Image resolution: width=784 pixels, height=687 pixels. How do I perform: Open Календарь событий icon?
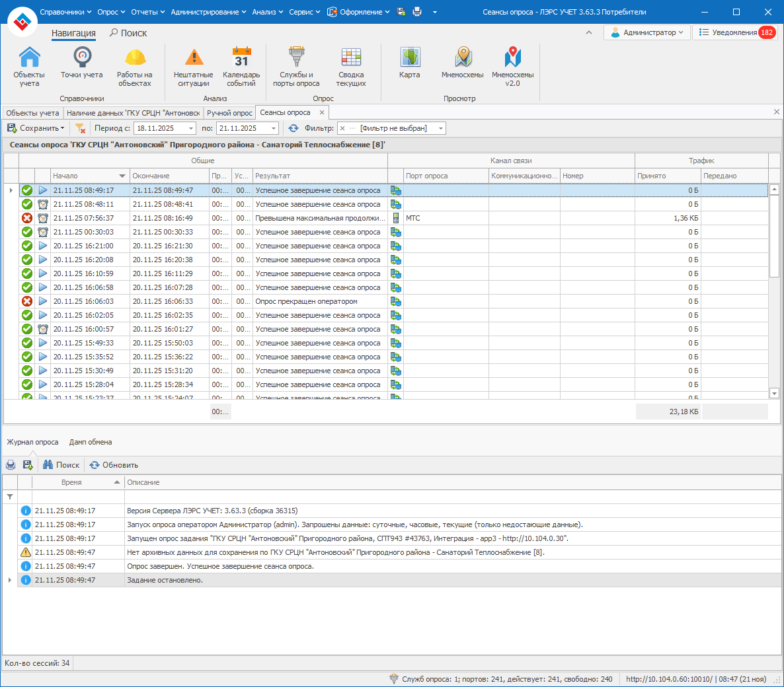[241, 67]
